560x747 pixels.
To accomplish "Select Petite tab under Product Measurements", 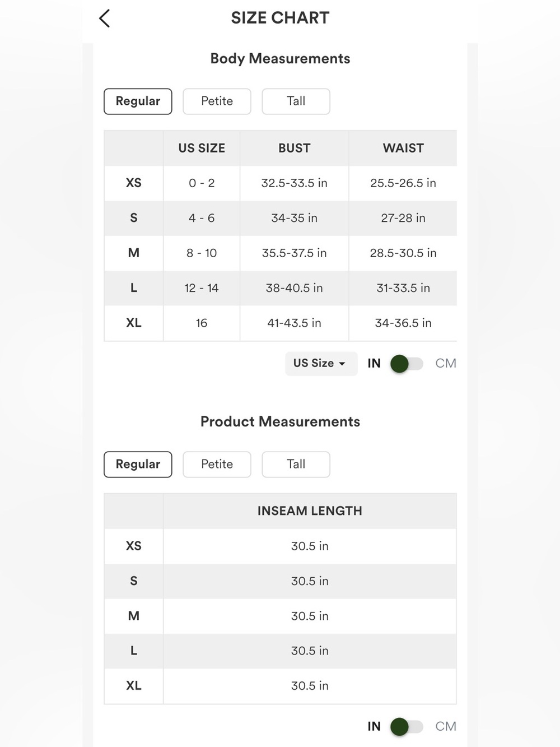I will click(217, 465).
